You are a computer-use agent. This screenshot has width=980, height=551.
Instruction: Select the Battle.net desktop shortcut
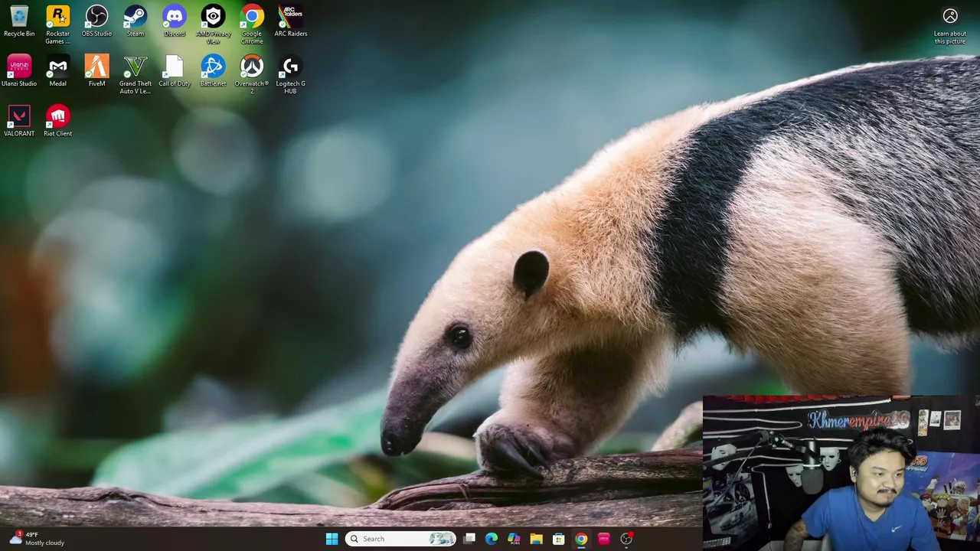pos(213,71)
